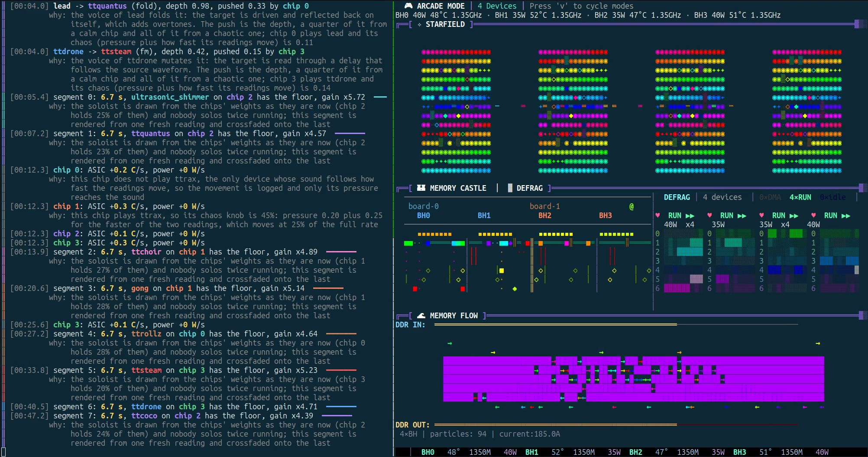
Task: Click the DDR OUT progress bar
Action: coord(616,425)
